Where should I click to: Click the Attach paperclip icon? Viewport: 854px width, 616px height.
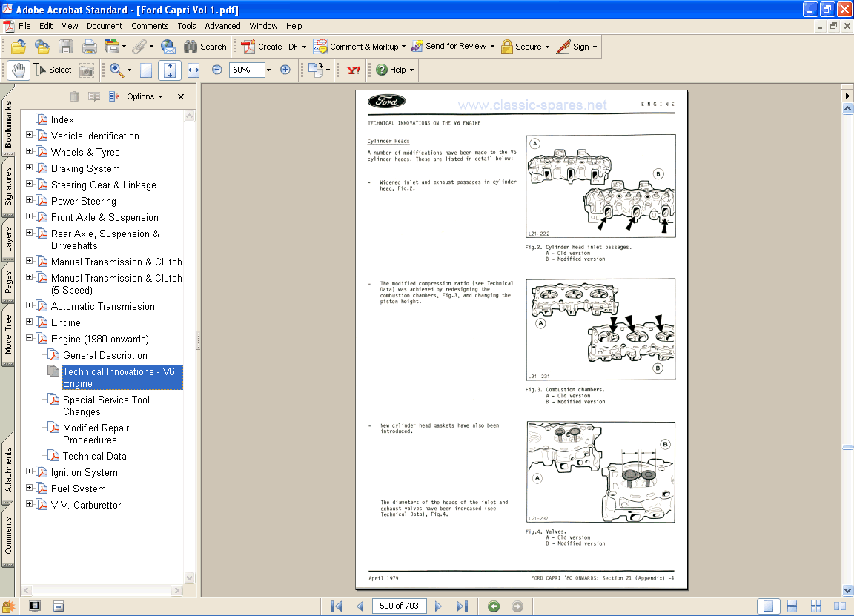pyautogui.click(x=139, y=47)
